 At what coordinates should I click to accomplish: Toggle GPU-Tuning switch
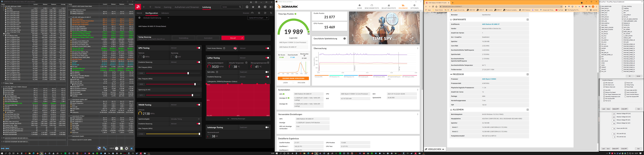coord(198,48)
